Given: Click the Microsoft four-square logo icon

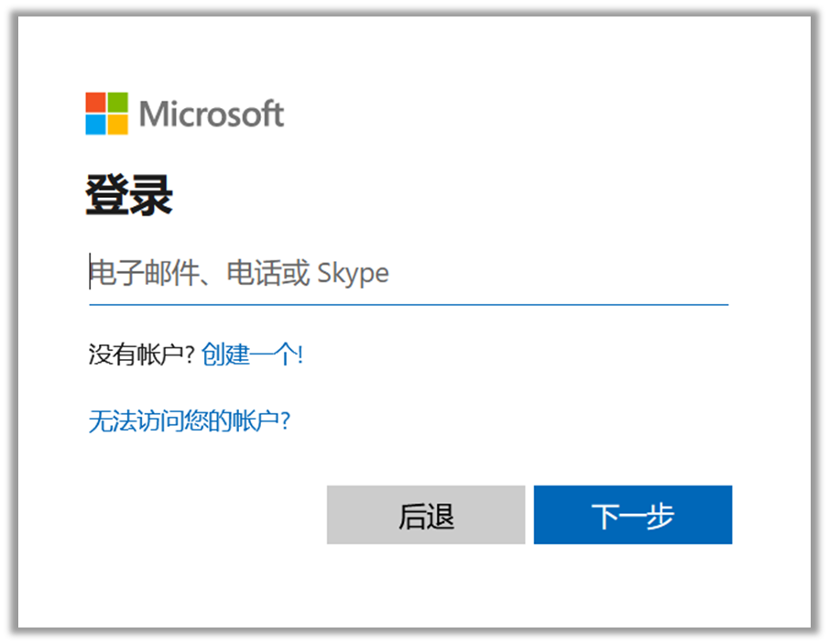Looking at the screenshot, I should [x=107, y=114].
